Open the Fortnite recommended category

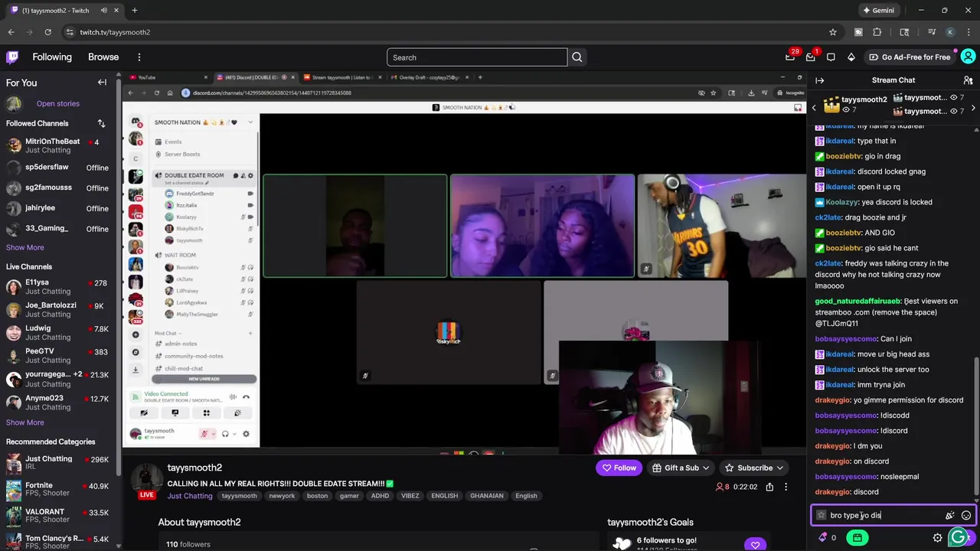pos(60,490)
